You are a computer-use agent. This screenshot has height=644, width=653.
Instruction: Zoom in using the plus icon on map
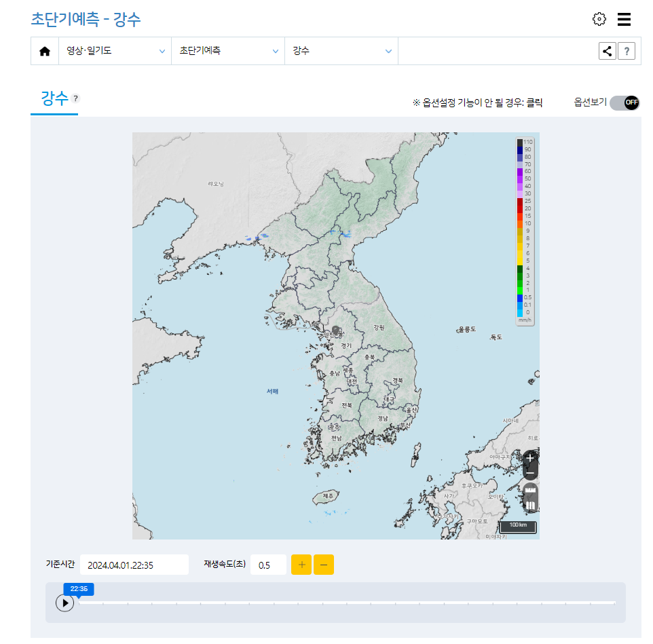click(529, 459)
